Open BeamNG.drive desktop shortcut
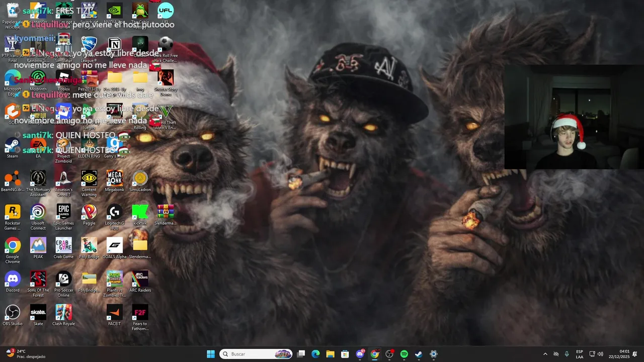 (13, 182)
